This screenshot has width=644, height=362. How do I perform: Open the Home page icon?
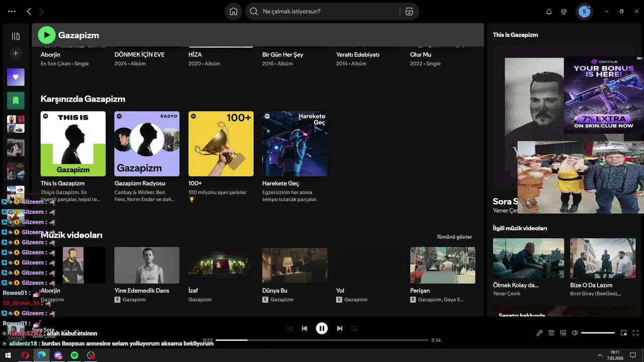pos(233,11)
